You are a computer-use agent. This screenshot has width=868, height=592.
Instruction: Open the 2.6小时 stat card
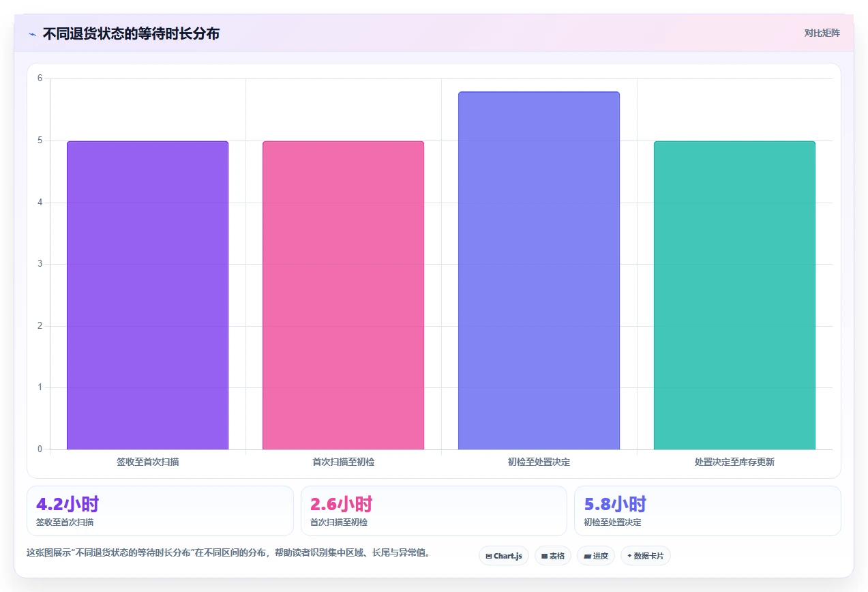click(434, 511)
